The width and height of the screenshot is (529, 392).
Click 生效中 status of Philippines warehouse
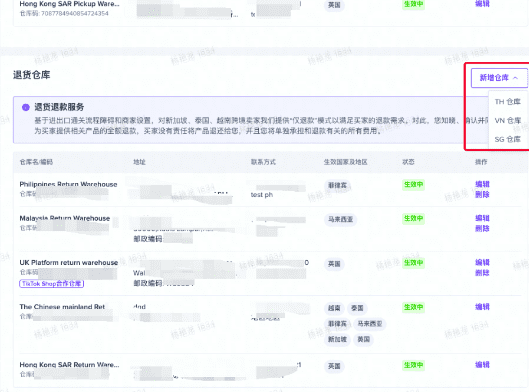(413, 185)
